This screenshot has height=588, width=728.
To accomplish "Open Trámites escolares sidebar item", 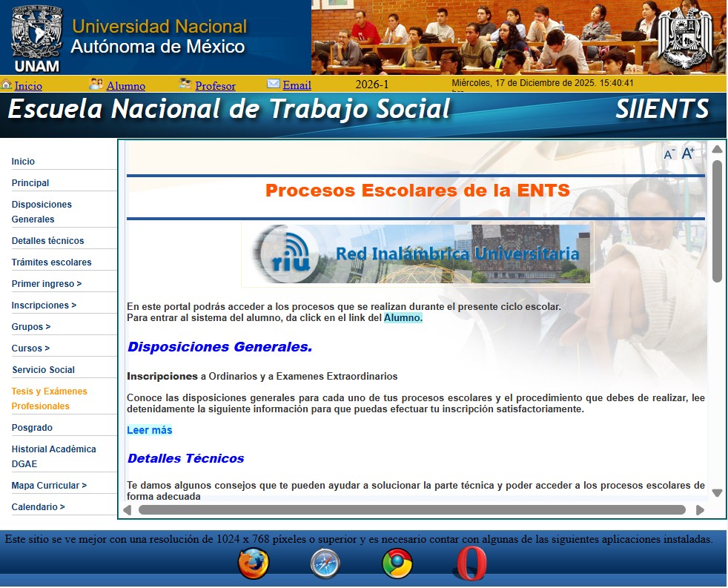I will click(x=52, y=262).
